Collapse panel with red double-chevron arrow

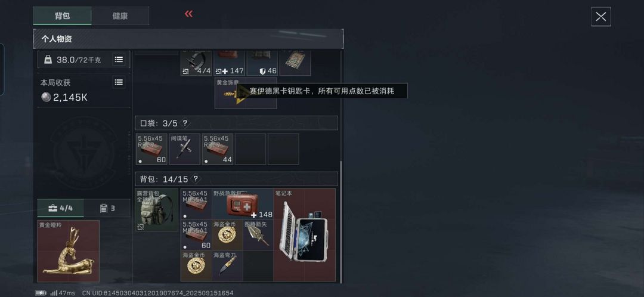click(188, 14)
